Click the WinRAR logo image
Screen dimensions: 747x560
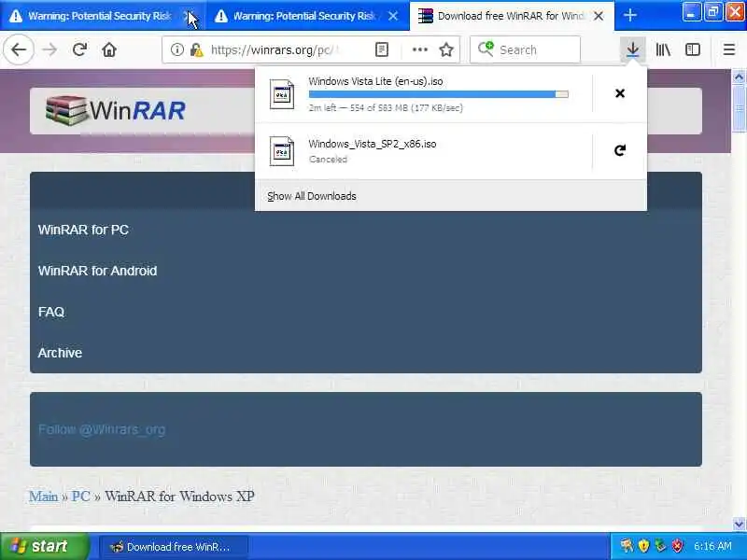click(115, 110)
